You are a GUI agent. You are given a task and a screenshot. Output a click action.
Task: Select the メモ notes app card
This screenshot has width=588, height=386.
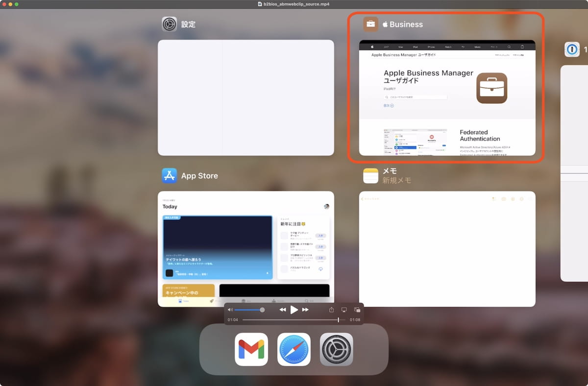[447, 249]
